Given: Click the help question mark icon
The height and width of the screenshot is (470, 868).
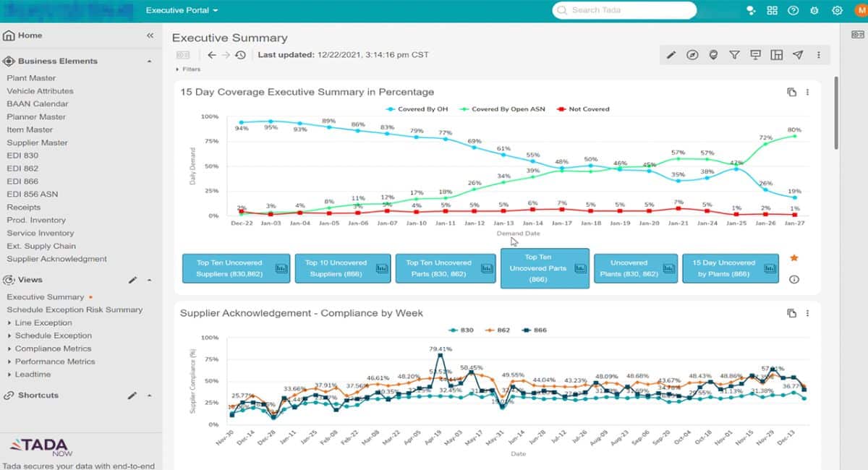Looking at the screenshot, I should (793, 10).
